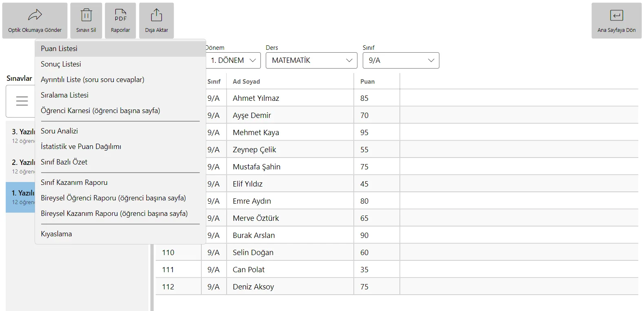Select the 2. Yazılı exam in sidebar
This screenshot has width=644, height=311.
pos(20,167)
